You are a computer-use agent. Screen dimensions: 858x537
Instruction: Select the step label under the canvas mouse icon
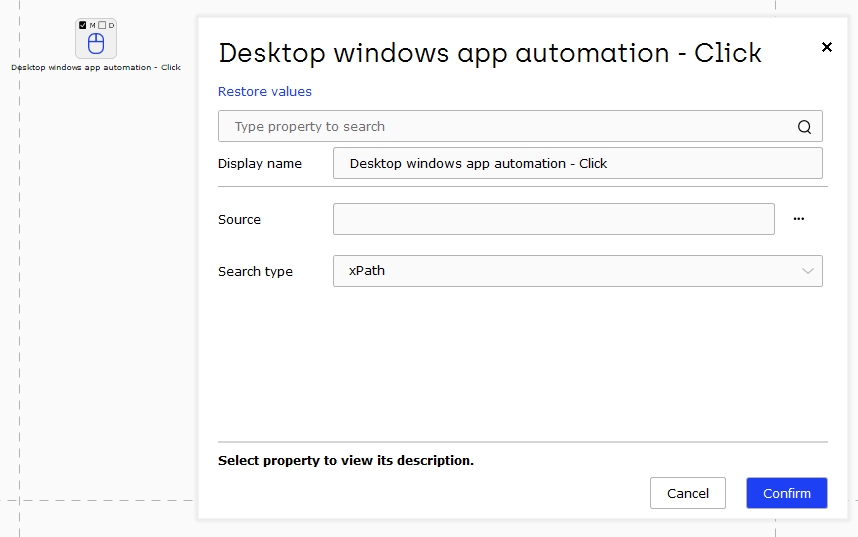[x=96, y=67]
